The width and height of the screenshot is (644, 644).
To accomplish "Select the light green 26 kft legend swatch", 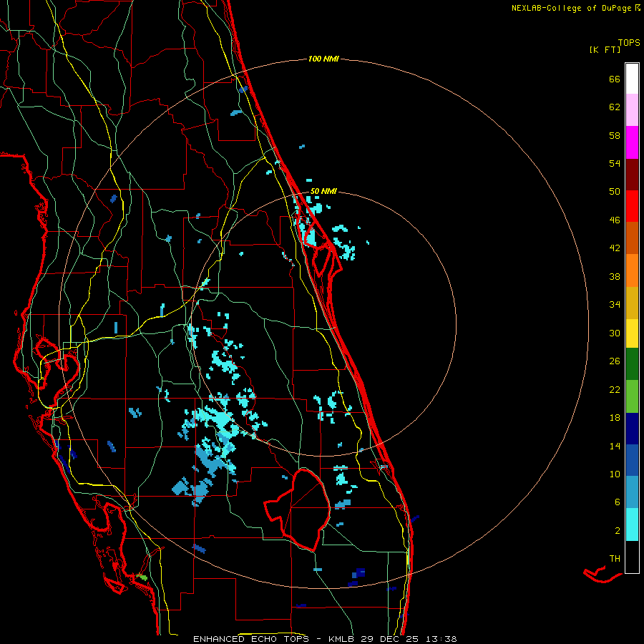I will (632, 396).
